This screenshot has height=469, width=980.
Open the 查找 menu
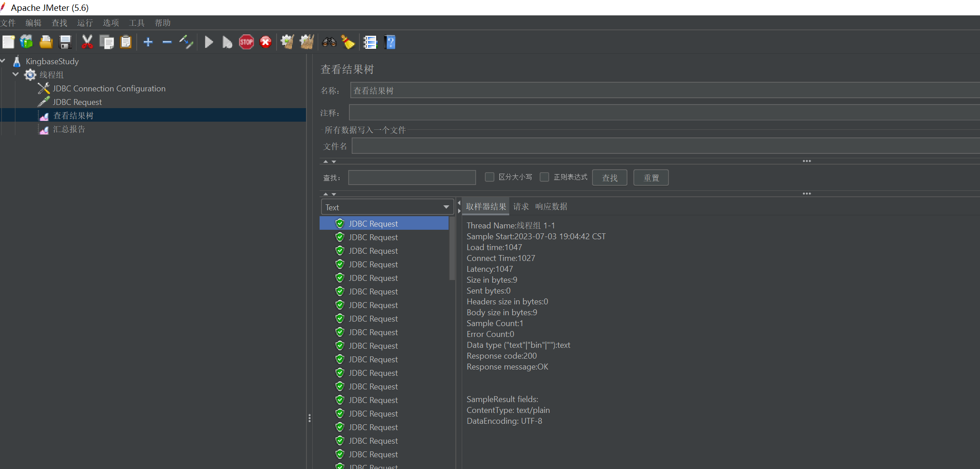pyautogui.click(x=59, y=23)
